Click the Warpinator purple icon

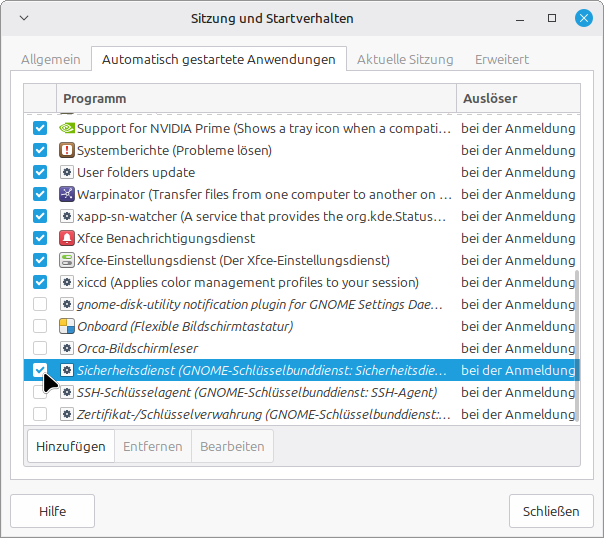[x=67, y=194]
